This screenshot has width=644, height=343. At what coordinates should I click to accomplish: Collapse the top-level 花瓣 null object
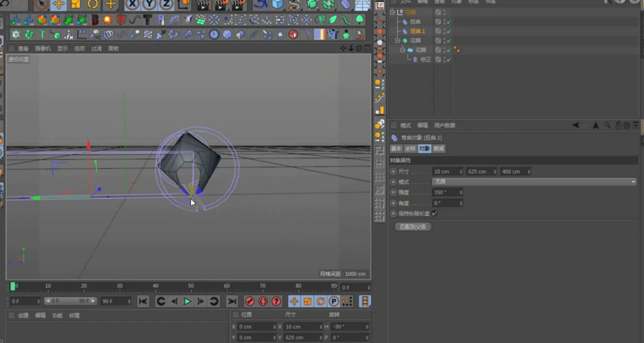tap(393, 12)
